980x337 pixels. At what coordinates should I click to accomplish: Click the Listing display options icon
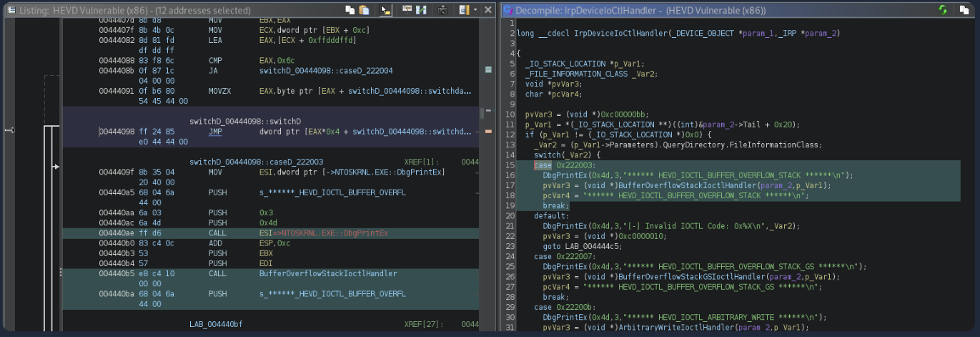[463, 10]
